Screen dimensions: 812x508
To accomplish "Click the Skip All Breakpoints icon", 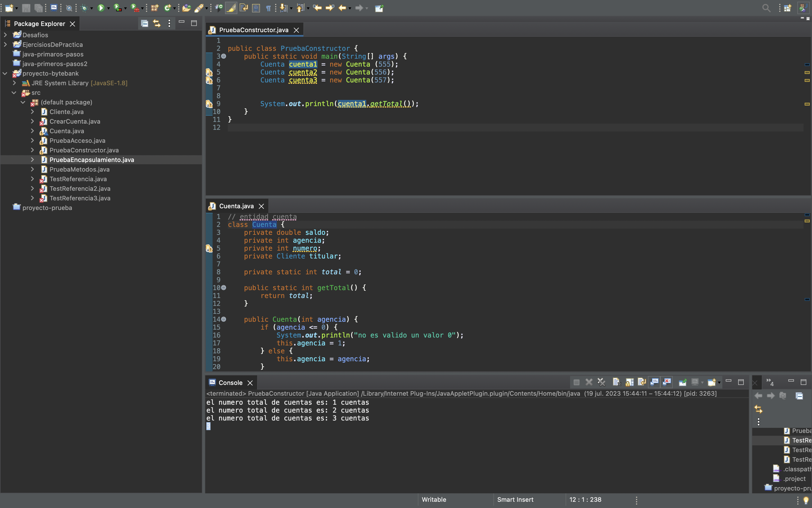I will pos(69,8).
